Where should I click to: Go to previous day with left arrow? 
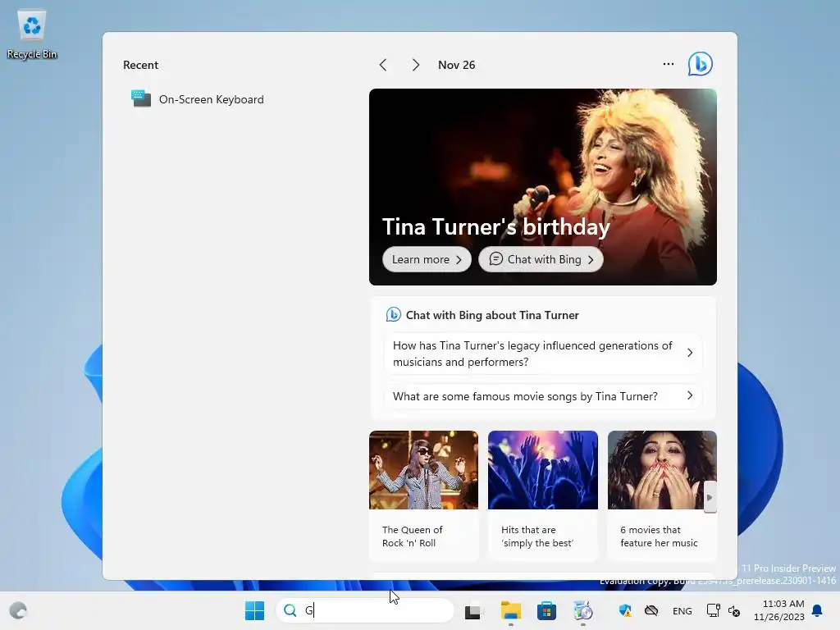click(383, 65)
